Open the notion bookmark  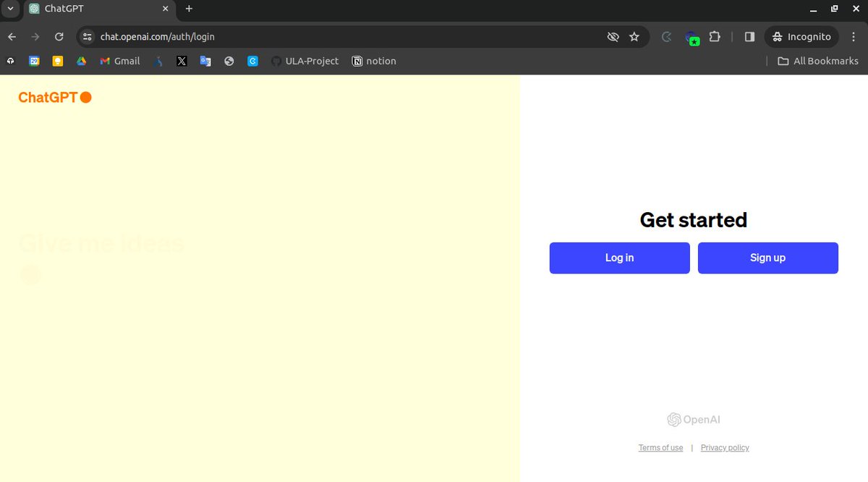[x=374, y=61]
